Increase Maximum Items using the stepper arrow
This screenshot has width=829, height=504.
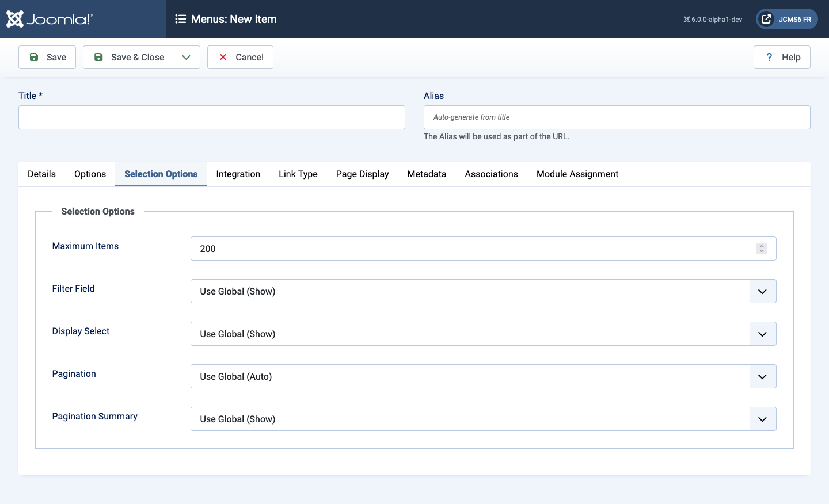point(762,246)
